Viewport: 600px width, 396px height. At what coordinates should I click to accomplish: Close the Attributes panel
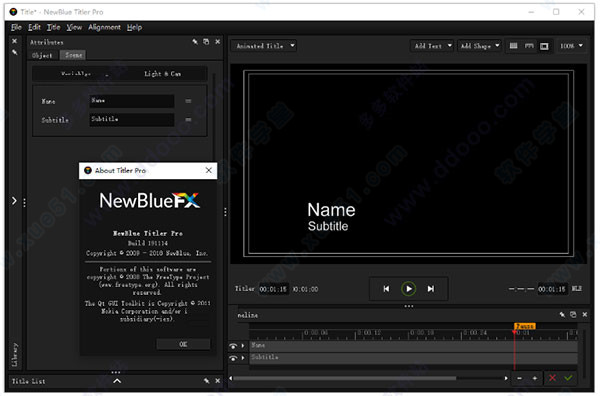(217, 41)
